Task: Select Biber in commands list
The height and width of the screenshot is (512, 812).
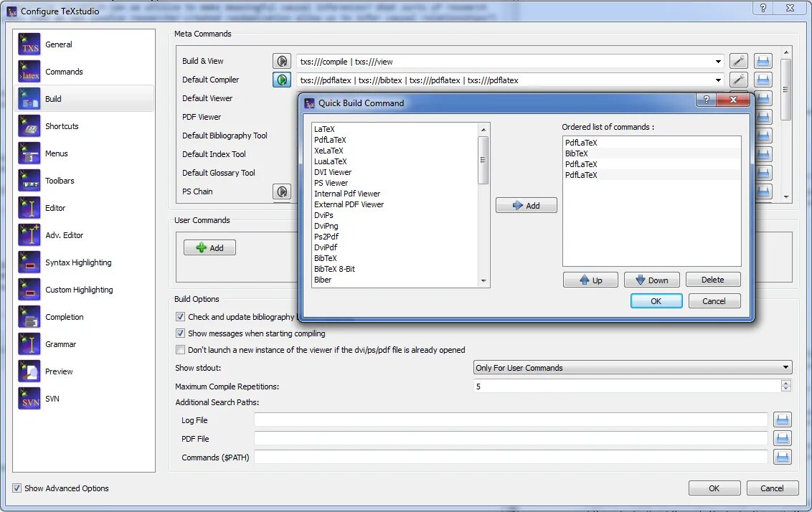Action: [323, 280]
